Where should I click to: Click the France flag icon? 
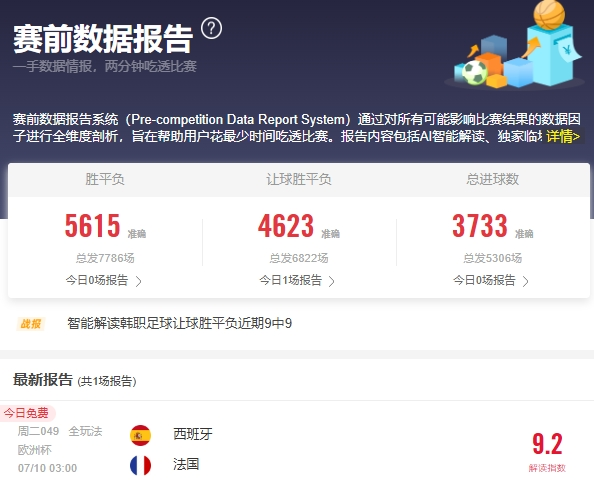tap(140, 465)
